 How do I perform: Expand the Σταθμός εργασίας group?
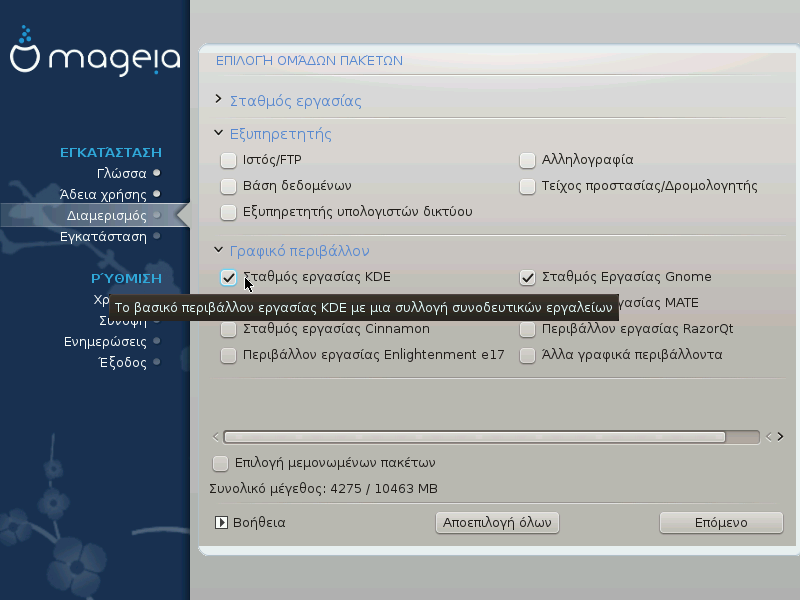(x=218, y=99)
